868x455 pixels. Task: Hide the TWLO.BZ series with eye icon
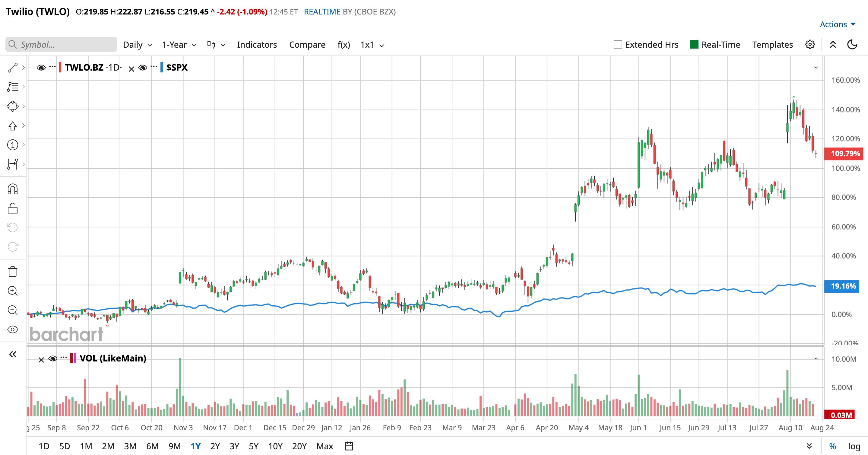[x=41, y=68]
